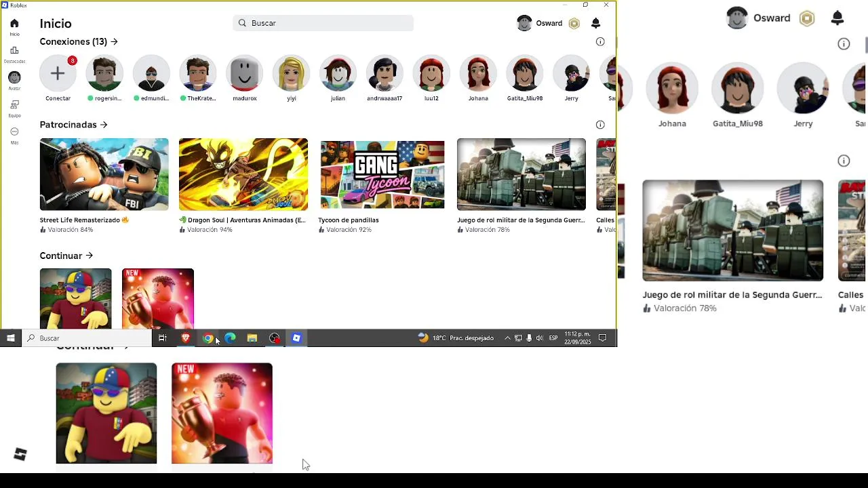Click the Roblox logo in title bar
The height and width of the screenshot is (488, 868).
point(5,5)
